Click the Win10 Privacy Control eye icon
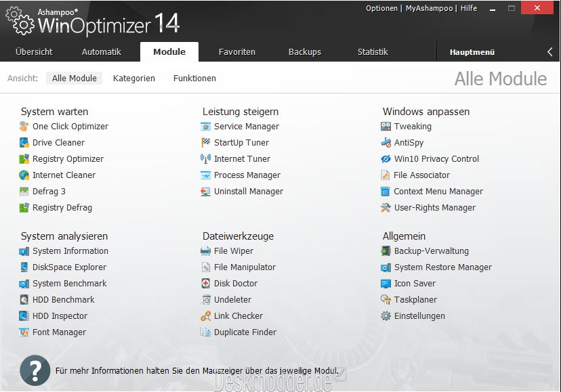Viewport: 561px width, 392px height. pyautogui.click(x=386, y=159)
